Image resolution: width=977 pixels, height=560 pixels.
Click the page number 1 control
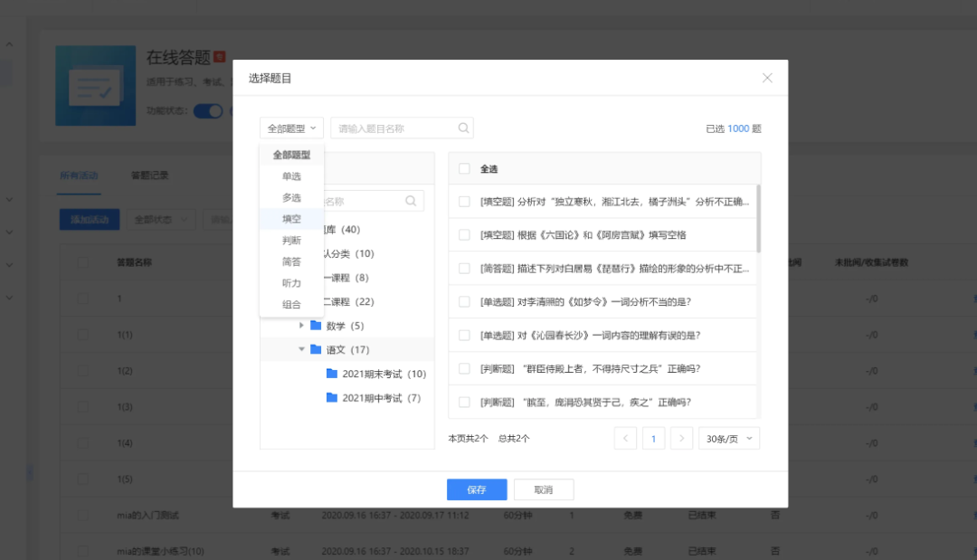tap(653, 438)
